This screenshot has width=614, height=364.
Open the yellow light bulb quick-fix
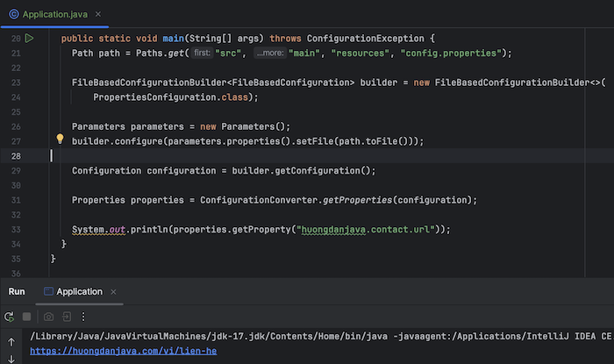pos(60,139)
